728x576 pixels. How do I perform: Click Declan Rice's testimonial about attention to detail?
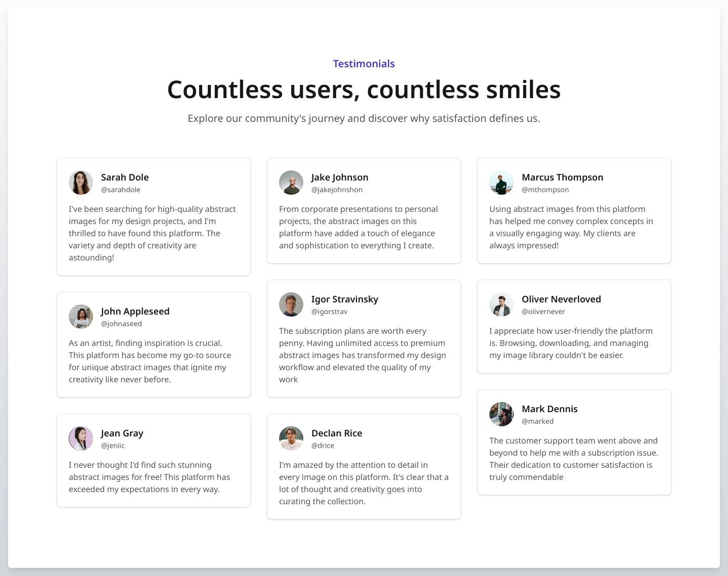364,483
